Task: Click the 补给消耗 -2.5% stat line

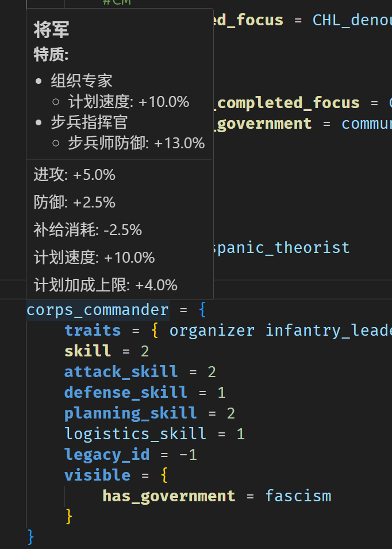Action: 87,230
